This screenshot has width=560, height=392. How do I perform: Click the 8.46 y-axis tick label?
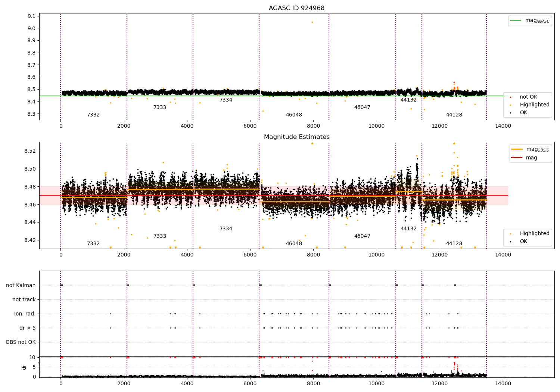(x=30, y=205)
